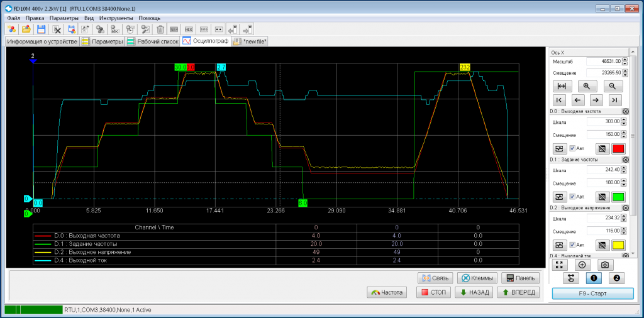Open the Параметры menu
The width and height of the screenshot is (644, 318).
(64, 18)
